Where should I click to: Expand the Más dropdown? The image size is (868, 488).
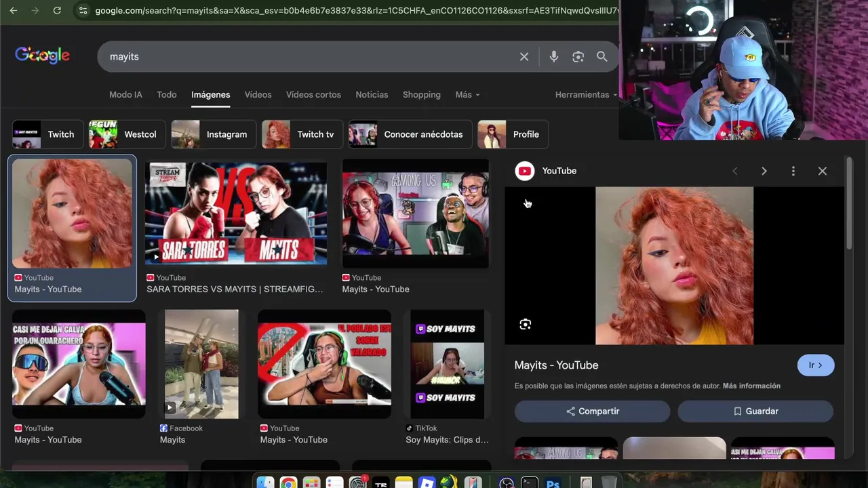(467, 95)
